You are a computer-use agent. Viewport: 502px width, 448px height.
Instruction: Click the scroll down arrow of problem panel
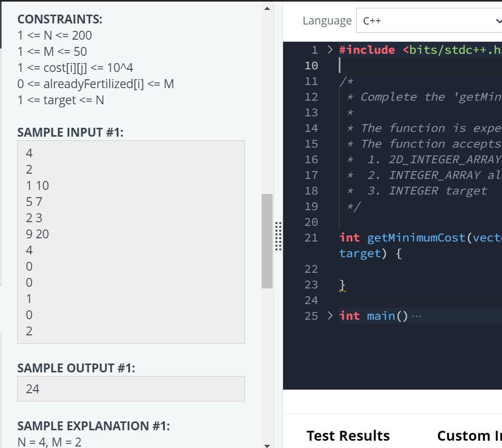(x=267, y=445)
